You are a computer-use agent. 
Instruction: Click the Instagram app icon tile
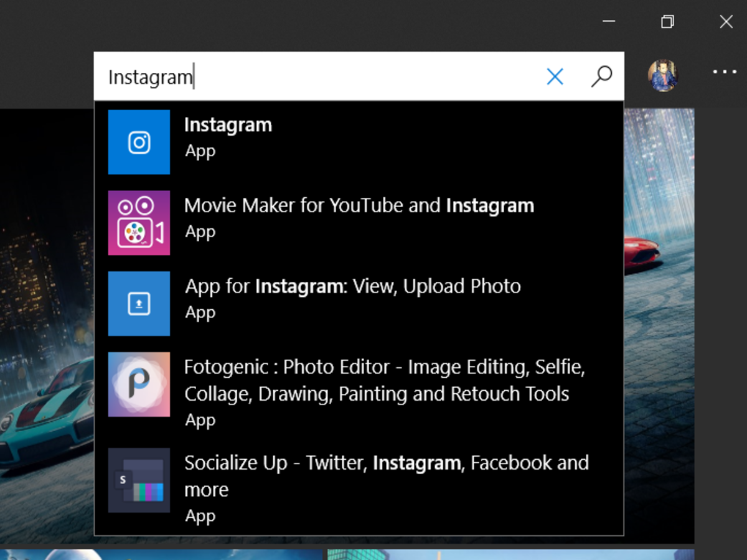coord(139,142)
